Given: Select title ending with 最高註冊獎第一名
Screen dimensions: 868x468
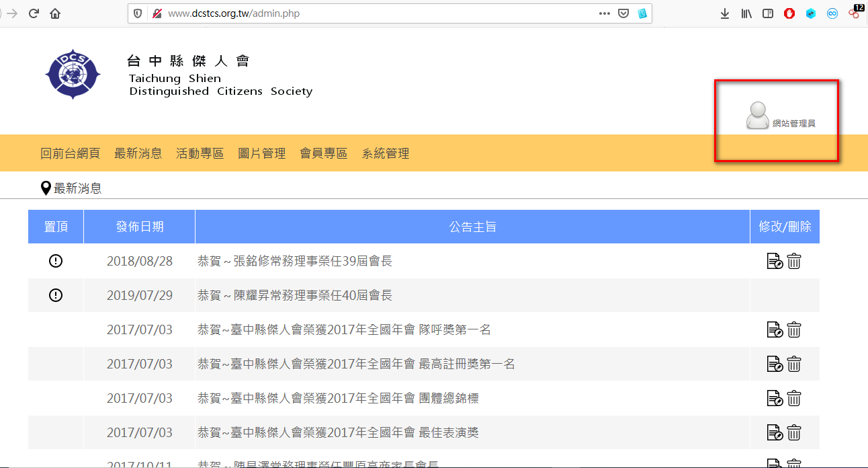Looking at the screenshot, I should pos(356,364).
